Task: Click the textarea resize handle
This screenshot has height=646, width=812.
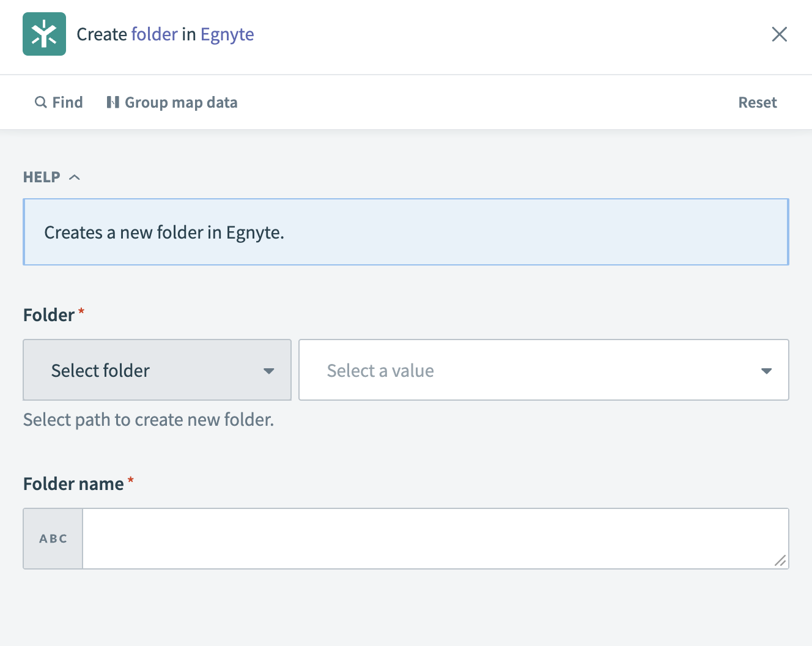Action: pos(780,561)
